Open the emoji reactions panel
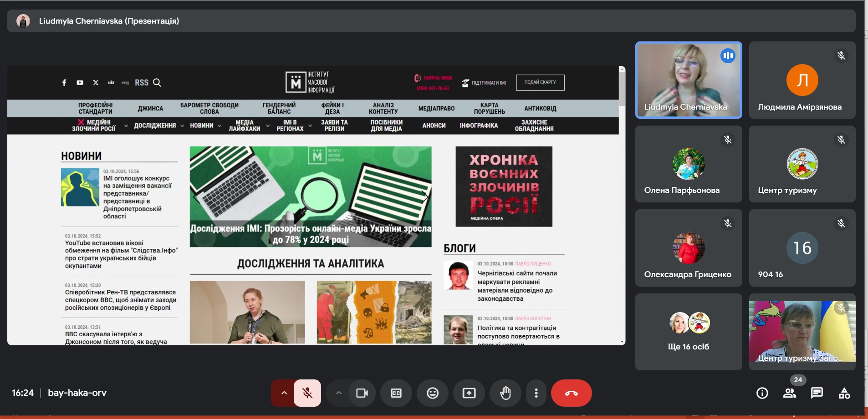868x419 pixels. (433, 393)
